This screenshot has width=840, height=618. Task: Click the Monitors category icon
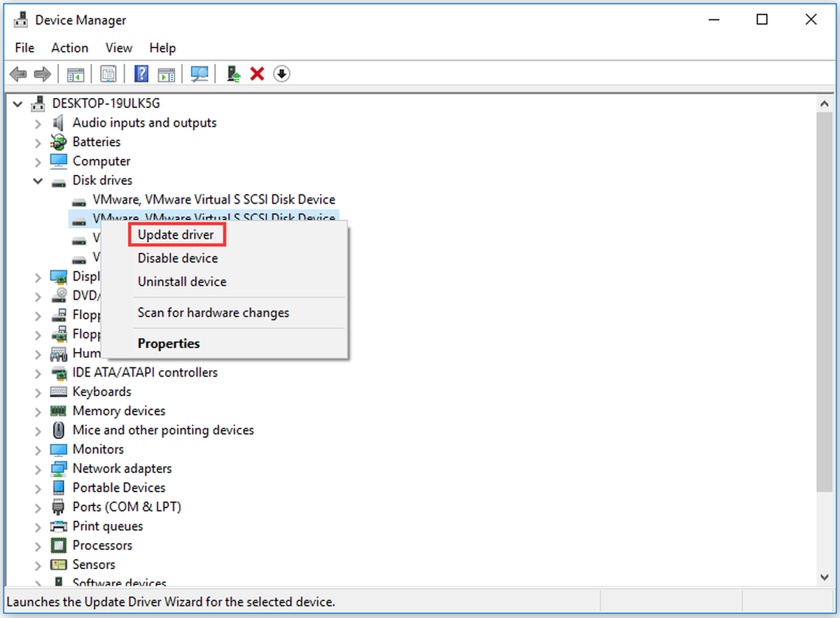(59, 449)
